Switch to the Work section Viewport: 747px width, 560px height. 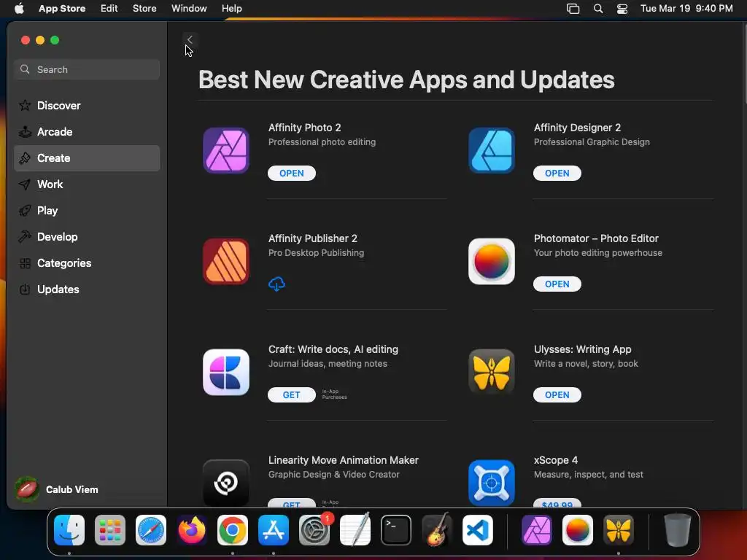click(87, 184)
